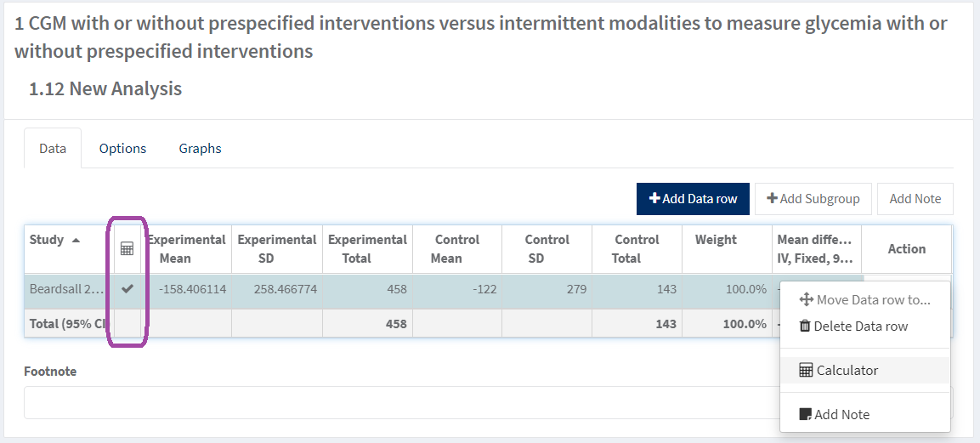The height and width of the screenshot is (443, 980).
Task: Select the Beardsall study name cell
Action: [66, 289]
